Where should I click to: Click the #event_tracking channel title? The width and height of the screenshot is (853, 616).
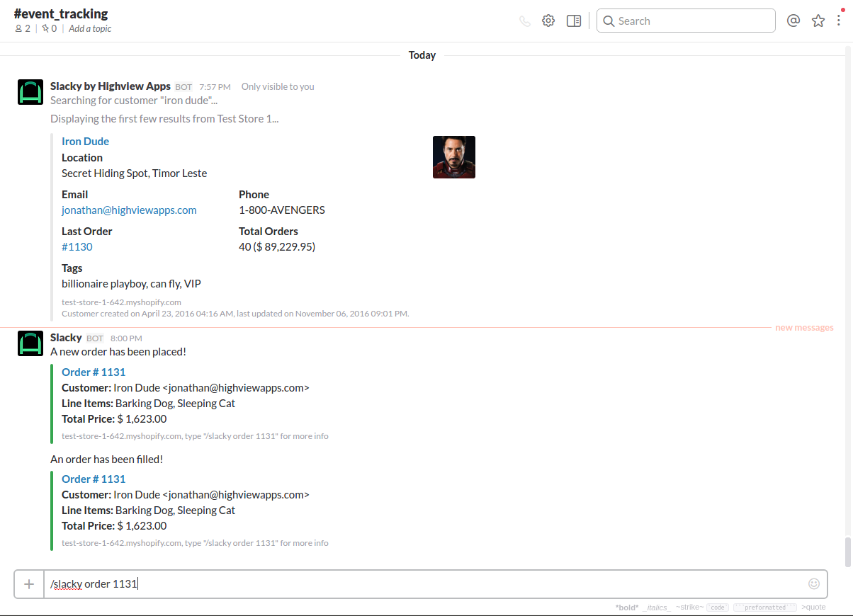pos(61,13)
